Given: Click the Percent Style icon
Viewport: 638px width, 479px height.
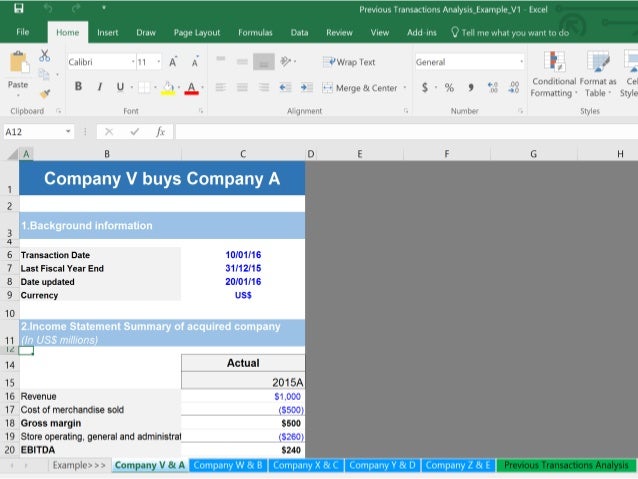Looking at the screenshot, I should click(449, 88).
